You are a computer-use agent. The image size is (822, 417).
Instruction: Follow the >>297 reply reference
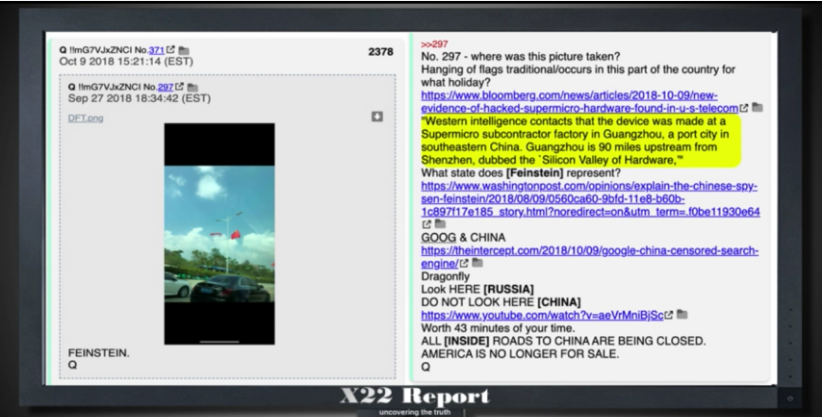(434, 44)
